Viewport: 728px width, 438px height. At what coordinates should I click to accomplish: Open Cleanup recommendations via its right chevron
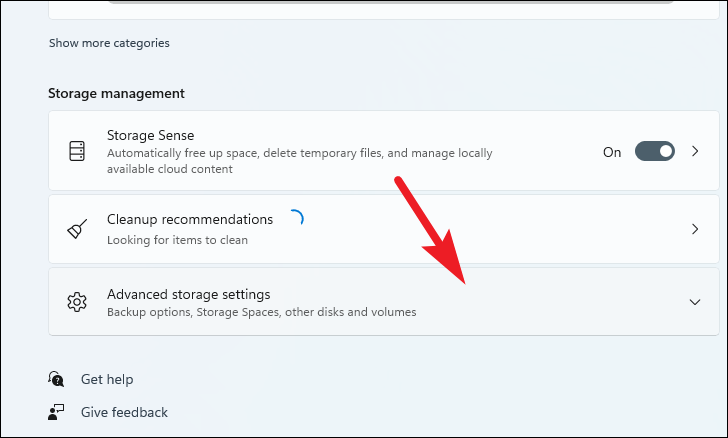696,229
